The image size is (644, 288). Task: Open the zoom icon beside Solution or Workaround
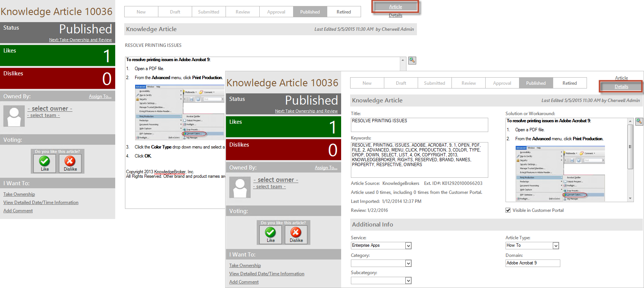pyautogui.click(x=639, y=121)
